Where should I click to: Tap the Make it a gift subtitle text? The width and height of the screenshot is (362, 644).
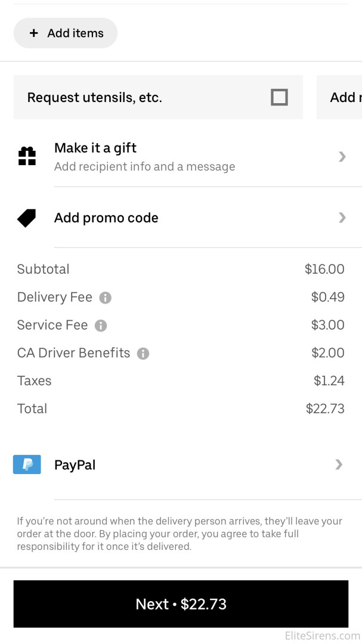pos(144,167)
